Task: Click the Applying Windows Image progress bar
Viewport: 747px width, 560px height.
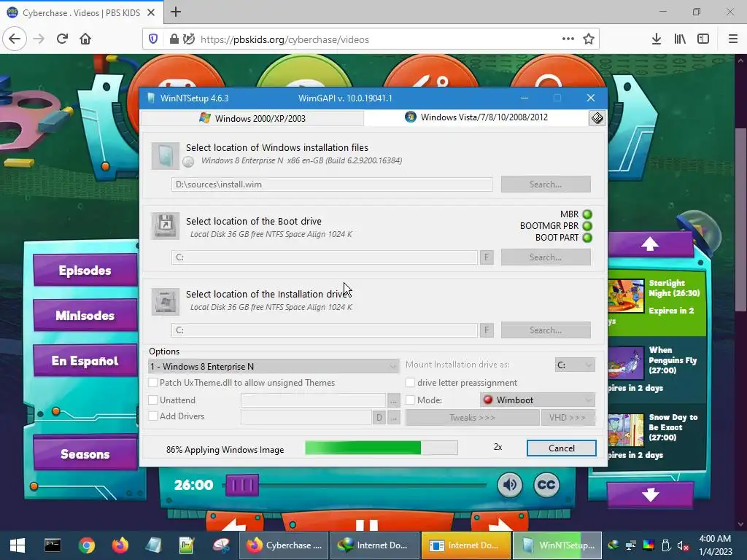Action: click(381, 448)
